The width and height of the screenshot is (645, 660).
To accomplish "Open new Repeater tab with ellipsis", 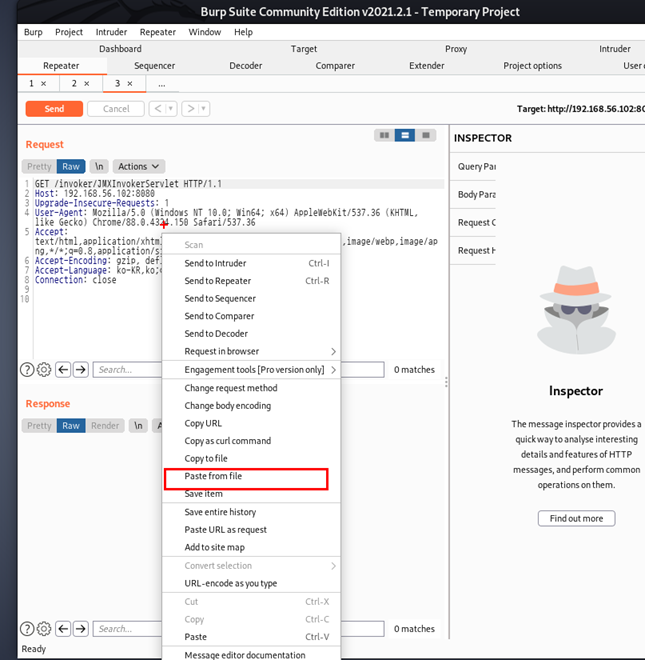I will pos(162,84).
